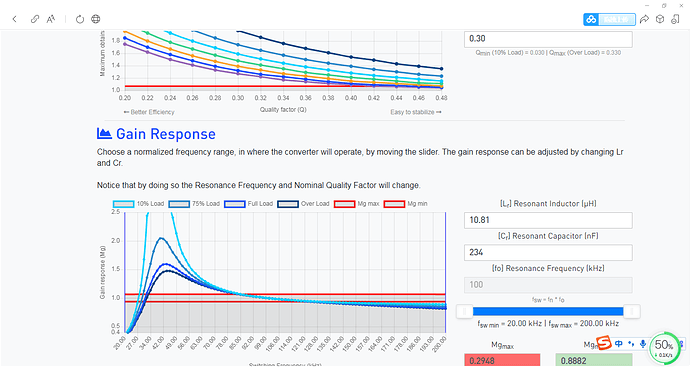
Task: Click the microphone voice input icon
Action: pyautogui.click(x=643, y=344)
